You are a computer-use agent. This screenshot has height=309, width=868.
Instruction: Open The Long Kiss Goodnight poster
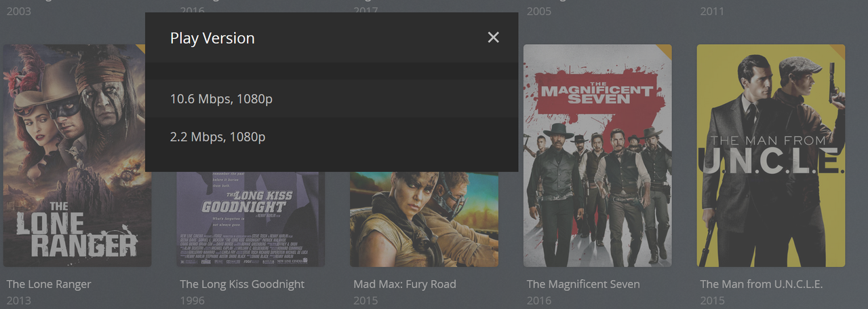tap(251, 219)
